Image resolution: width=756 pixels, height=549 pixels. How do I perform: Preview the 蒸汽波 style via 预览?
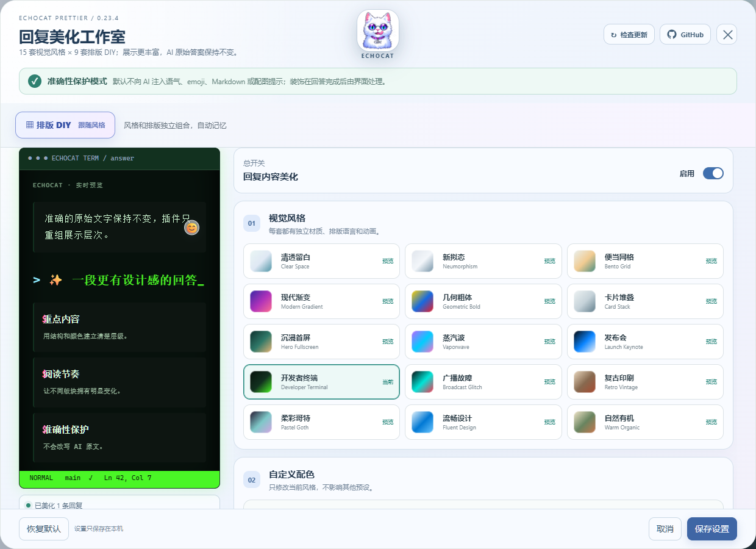(x=550, y=342)
